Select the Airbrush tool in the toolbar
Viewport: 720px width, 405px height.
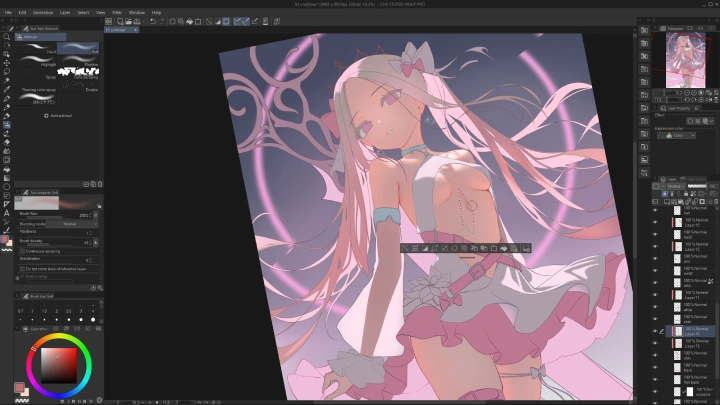coord(6,125)
